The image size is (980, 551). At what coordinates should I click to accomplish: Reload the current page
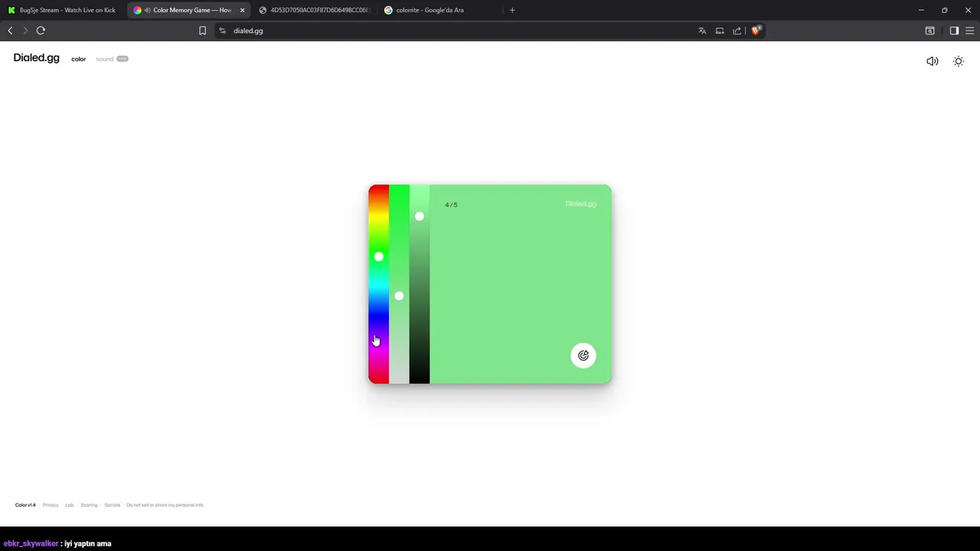coord(41,31)
